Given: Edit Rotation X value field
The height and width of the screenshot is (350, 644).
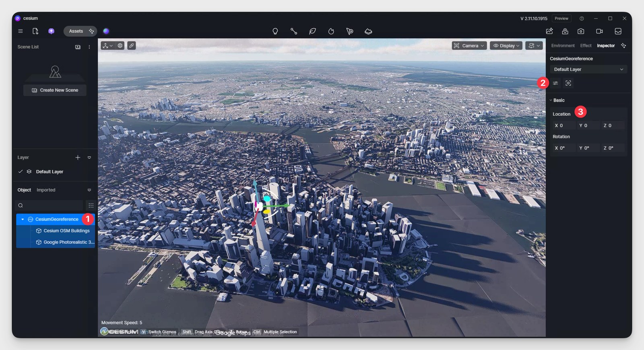Looking at the screenshot, I should [563, 148].
